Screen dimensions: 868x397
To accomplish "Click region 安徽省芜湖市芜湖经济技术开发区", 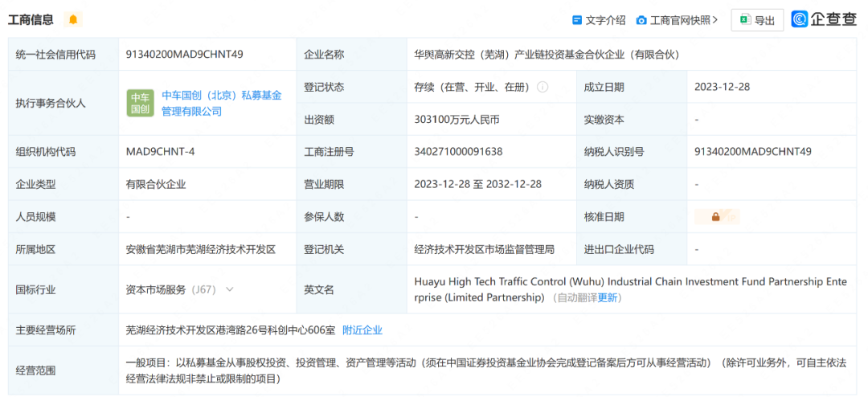I will click(201, 250).
